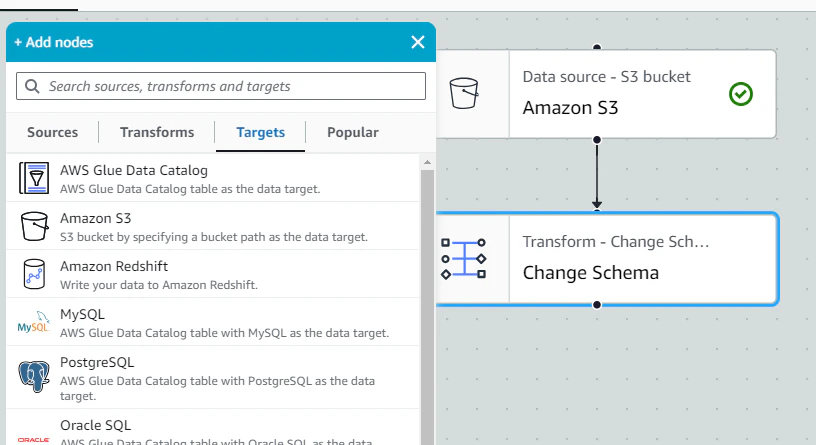Close the Add nodes panel
The image size is (816, 445).
click(418, 42)
